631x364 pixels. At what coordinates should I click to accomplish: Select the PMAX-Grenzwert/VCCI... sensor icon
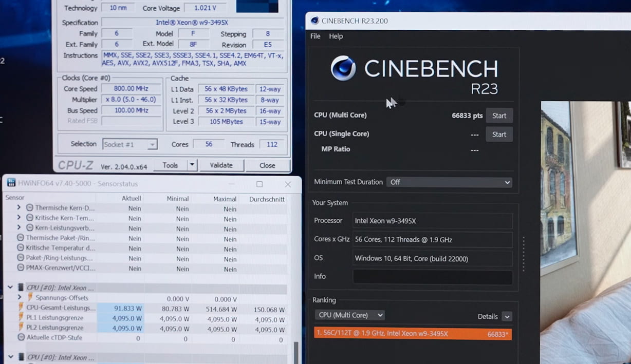[21, 267]
